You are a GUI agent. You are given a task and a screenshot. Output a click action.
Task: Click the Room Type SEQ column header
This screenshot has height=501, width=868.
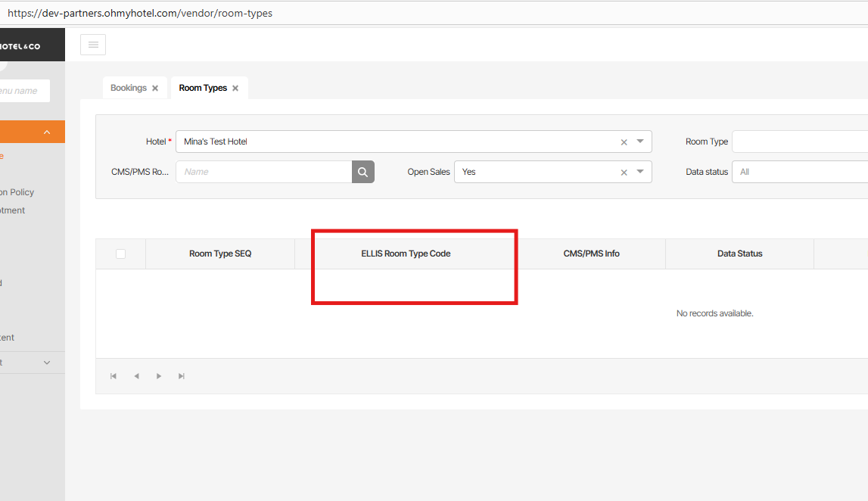[x=219, y=254]
